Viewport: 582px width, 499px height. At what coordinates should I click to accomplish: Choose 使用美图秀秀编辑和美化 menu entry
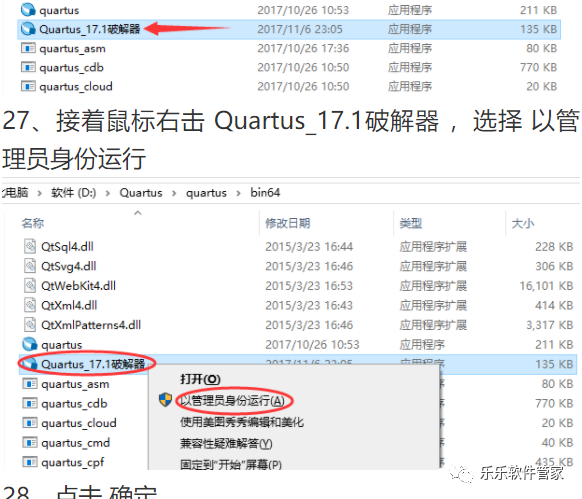(x=242, y=422)
